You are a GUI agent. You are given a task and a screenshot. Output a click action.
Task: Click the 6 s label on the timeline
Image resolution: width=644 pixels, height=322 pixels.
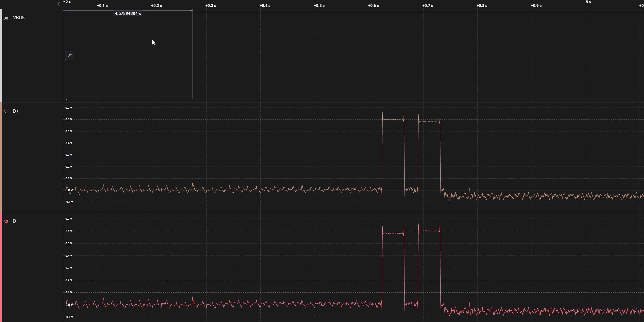coord(588,2)
